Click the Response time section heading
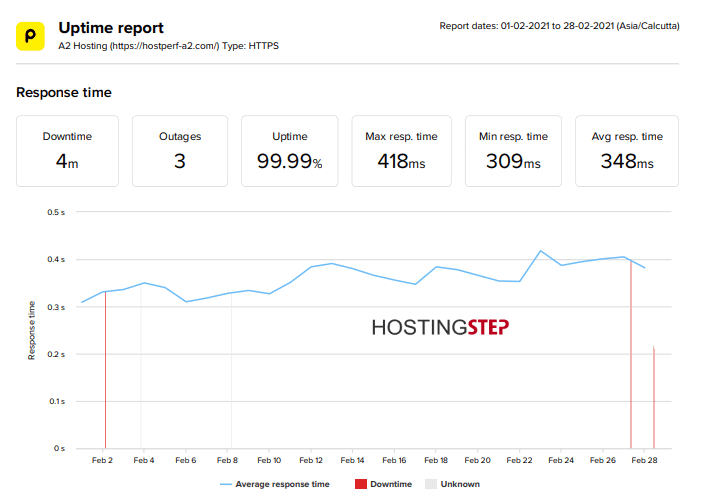 point(64,92)
